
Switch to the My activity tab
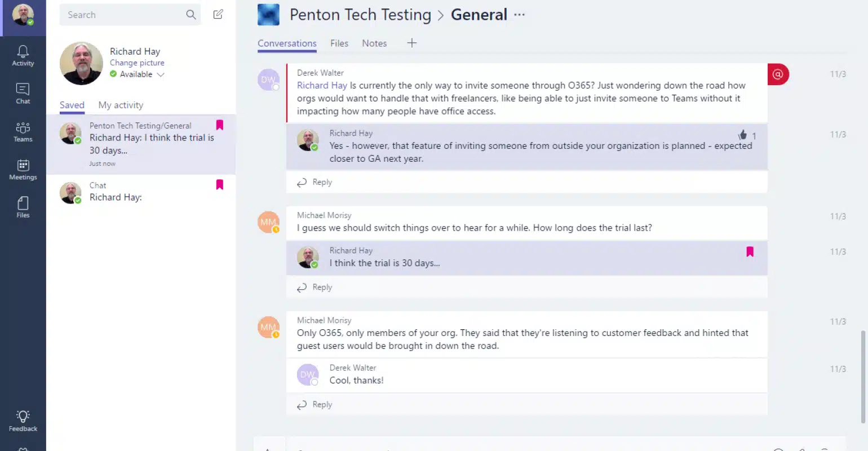(121, 105)
